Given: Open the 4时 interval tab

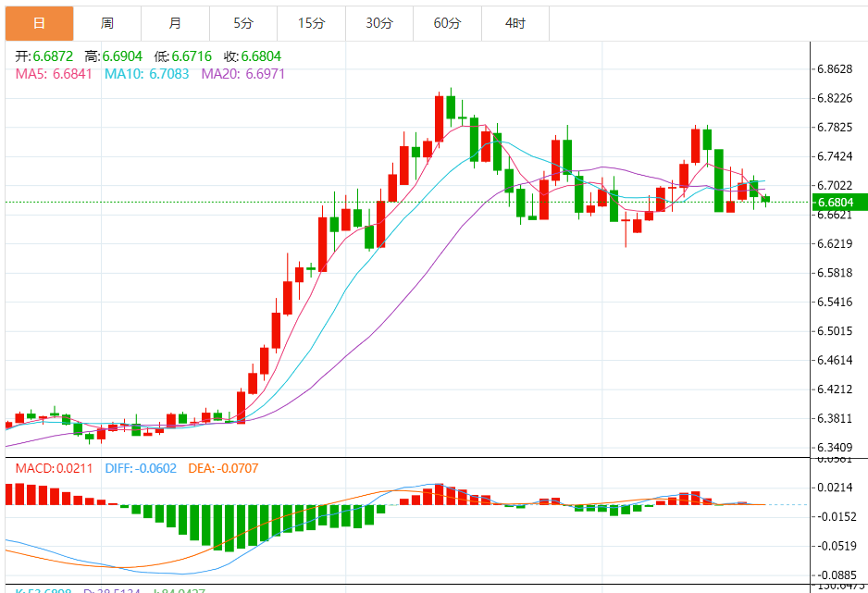Looking at the screenshot, I should pyautogui.click(x=516, y=23).
